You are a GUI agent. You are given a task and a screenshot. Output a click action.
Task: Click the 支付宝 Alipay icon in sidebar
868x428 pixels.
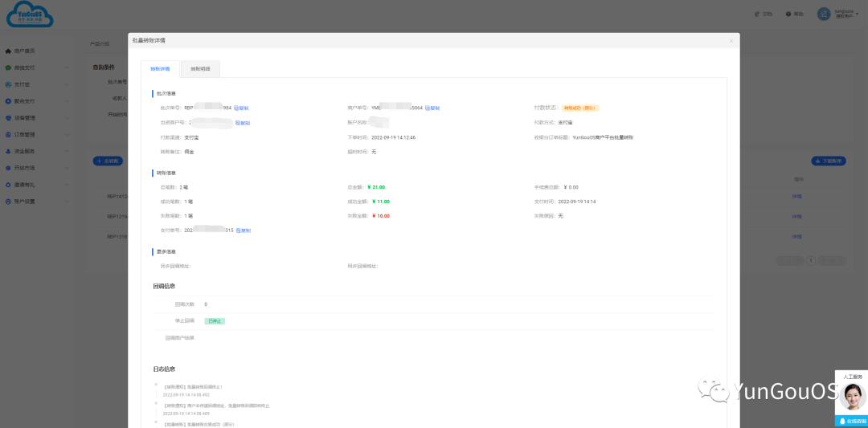coord(8,84)
